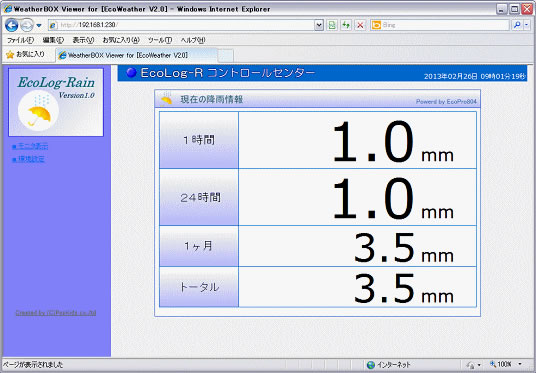
Task: Expand the address bar URL dropdown
Action: click(319, 25)
